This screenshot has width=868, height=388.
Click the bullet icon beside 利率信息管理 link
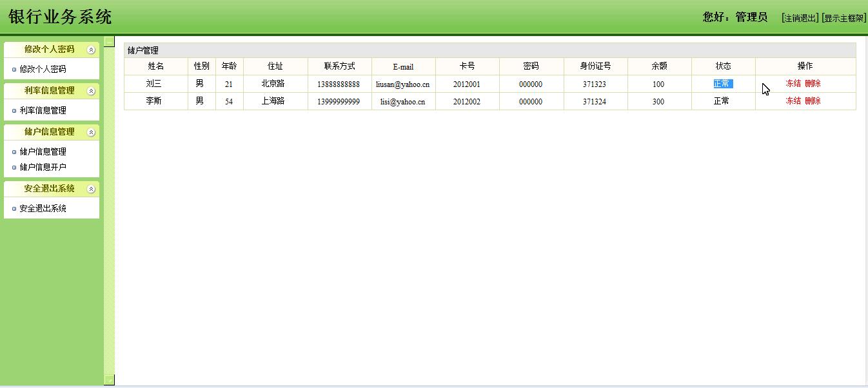click(14, 111)
